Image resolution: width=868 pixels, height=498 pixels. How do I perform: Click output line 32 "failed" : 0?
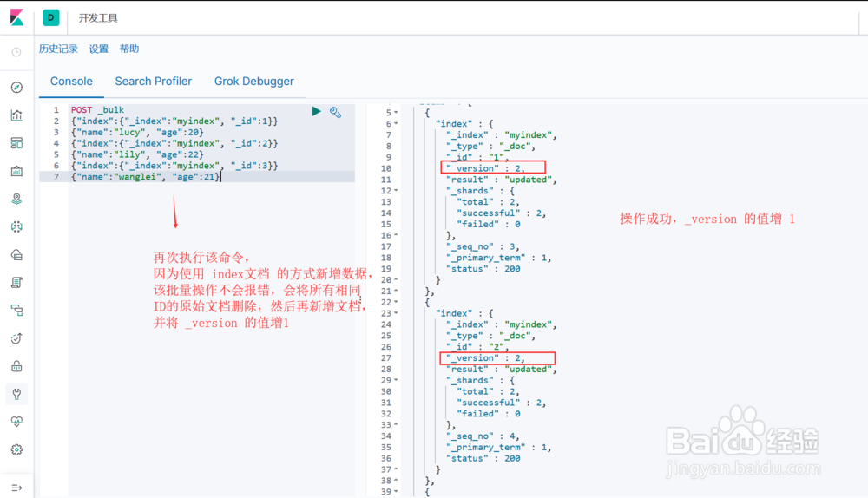[x=488, y=414]
